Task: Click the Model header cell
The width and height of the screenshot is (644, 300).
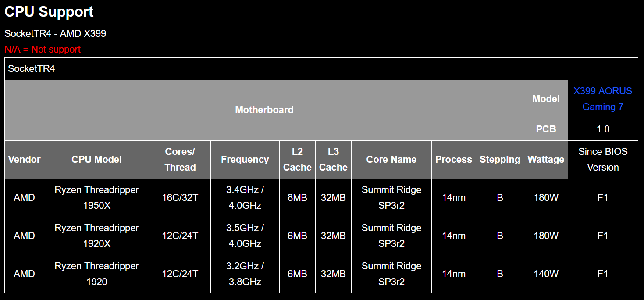Action: coord(546,99)
